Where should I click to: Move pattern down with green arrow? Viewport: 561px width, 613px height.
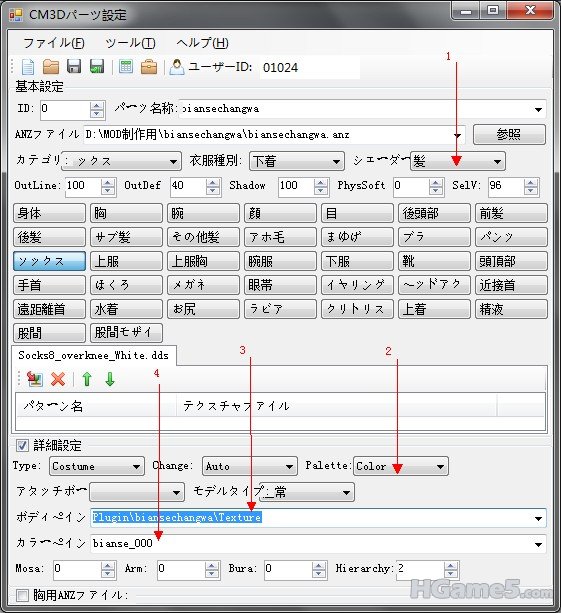click(110, 379)
